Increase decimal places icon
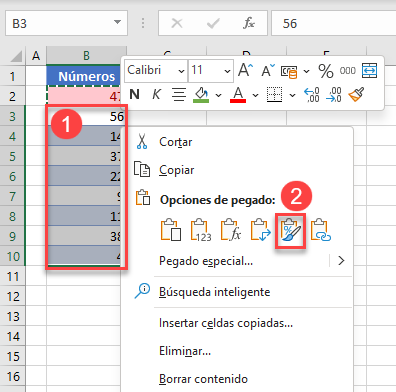The image size is (396, 392). tap(312, 95)
